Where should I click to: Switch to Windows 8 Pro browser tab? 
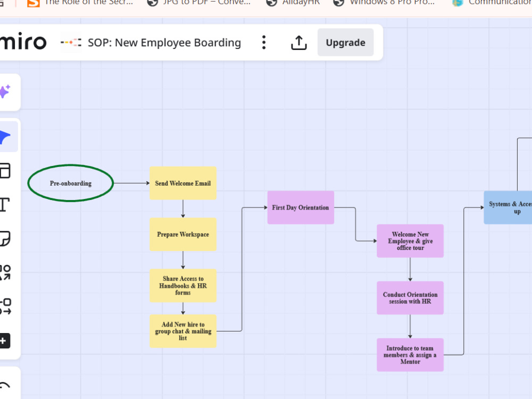tap(384, 3)
